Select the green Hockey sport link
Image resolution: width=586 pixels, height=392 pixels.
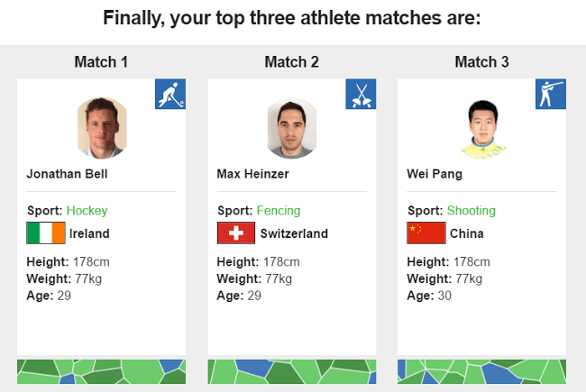87,211
